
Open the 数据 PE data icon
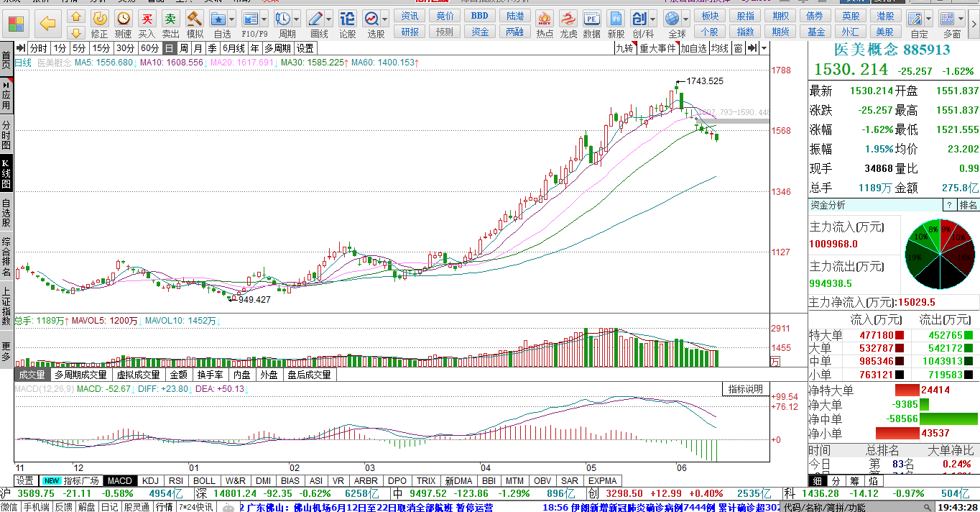[591, 24]
